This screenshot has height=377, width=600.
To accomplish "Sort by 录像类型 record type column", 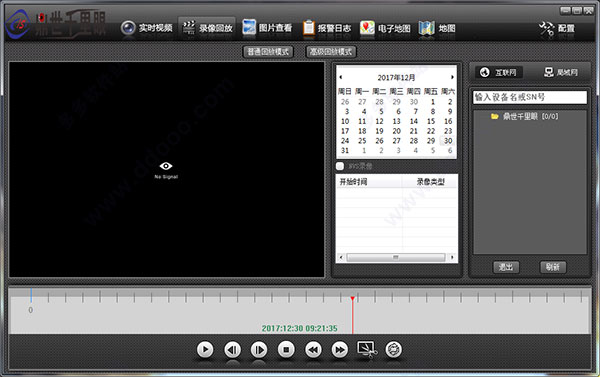I will (x=430, y=182).
